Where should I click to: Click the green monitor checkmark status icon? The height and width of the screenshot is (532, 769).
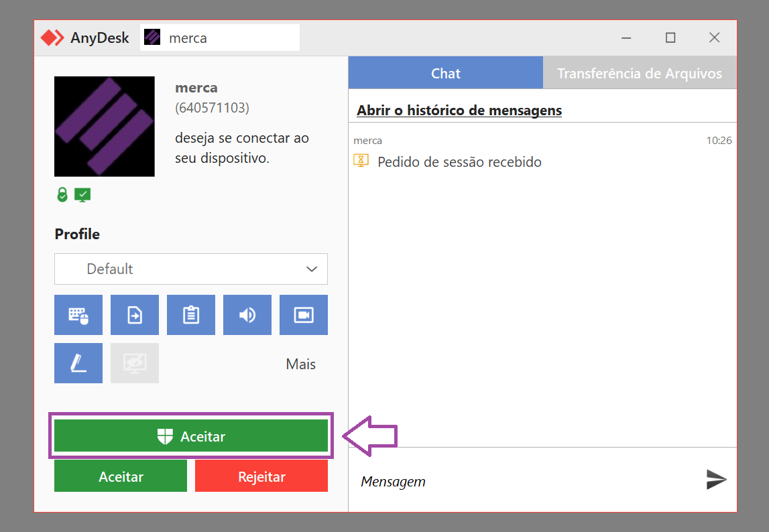click(x=82, y=194)
